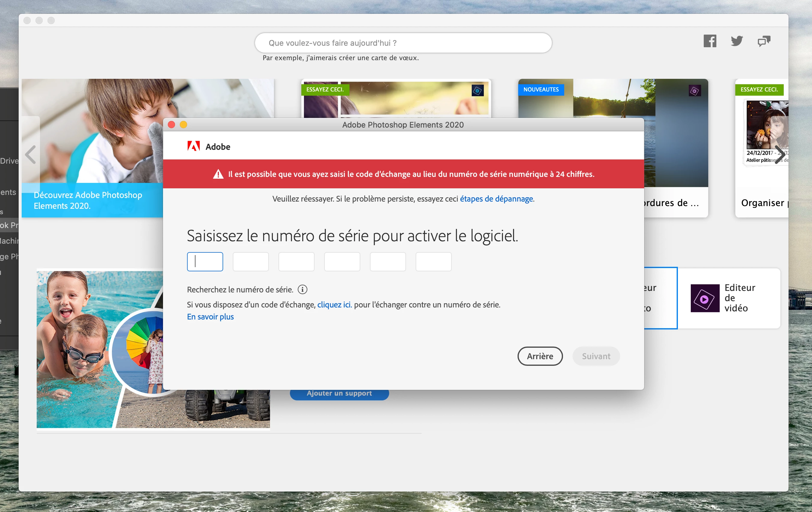Focus the first serial number field
The height and width of the screenshot is (512, 812).
205,262
